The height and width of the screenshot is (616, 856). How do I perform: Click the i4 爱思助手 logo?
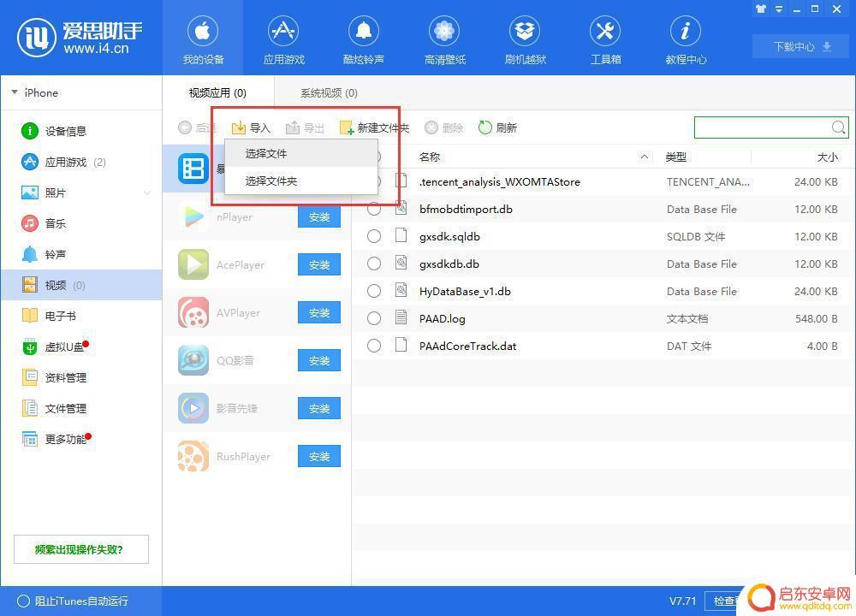tap(80, 38)
